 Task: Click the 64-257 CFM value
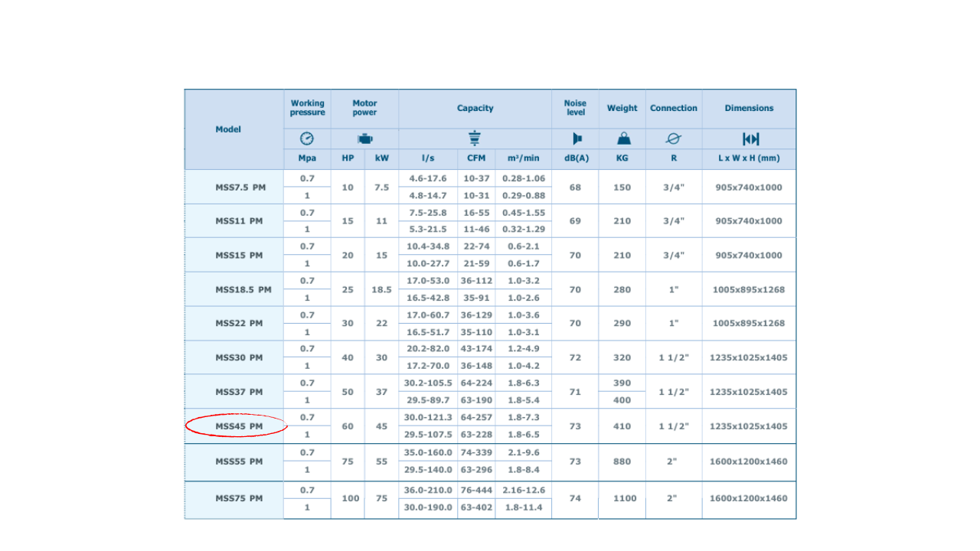[476, 417]
